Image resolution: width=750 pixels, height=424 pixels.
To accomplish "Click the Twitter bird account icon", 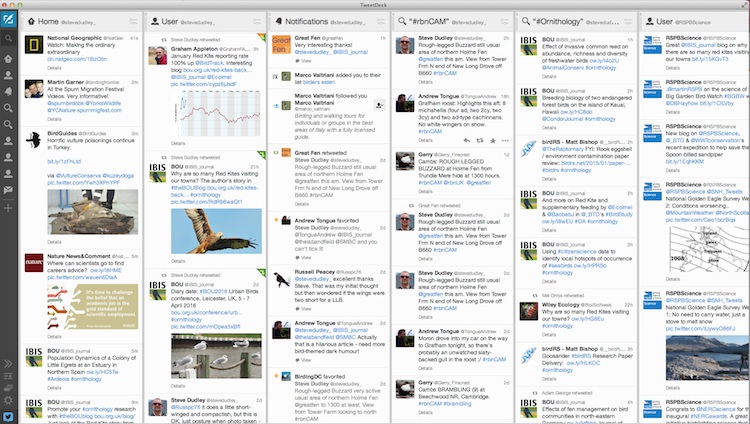I will coord(8,416).
